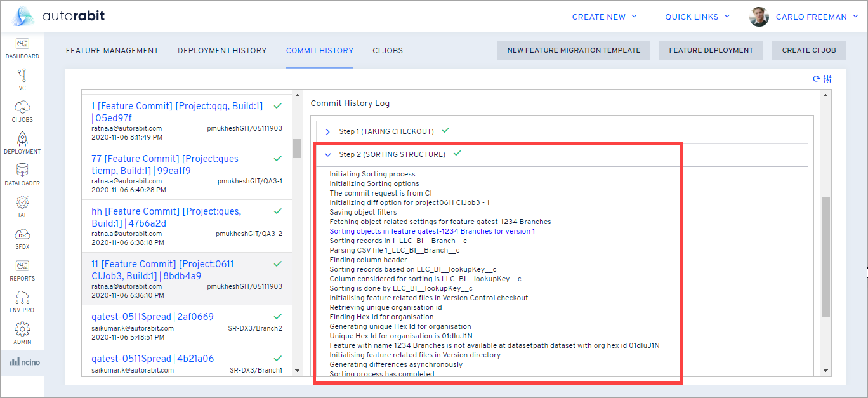The height and width of the screenshot is (398, 868).
Task: Open the filter options icon
Action: click(828, 77)
